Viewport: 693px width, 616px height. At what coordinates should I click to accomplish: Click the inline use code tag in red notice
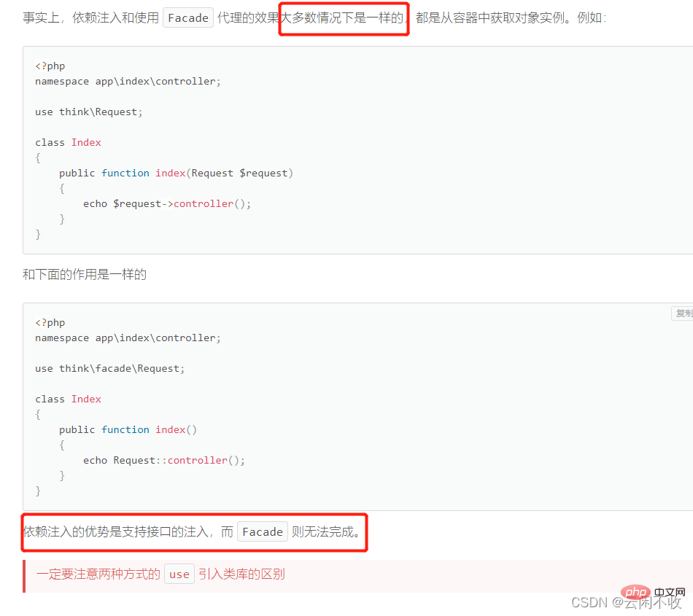(x=179, y=574)
